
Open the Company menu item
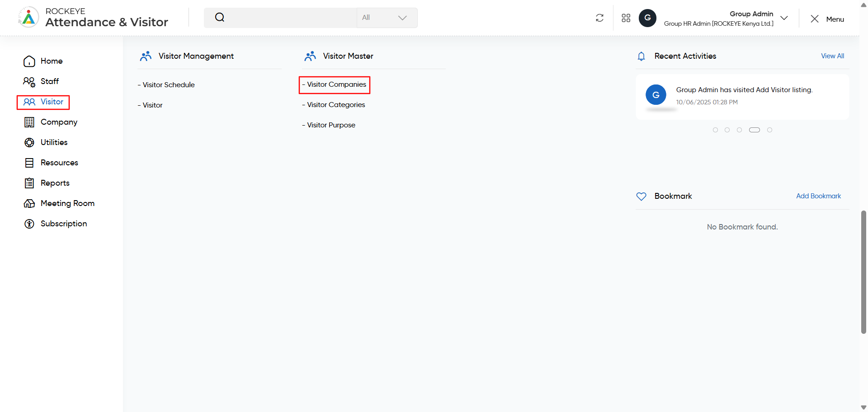pyautogui.click(x=59, y=122)
